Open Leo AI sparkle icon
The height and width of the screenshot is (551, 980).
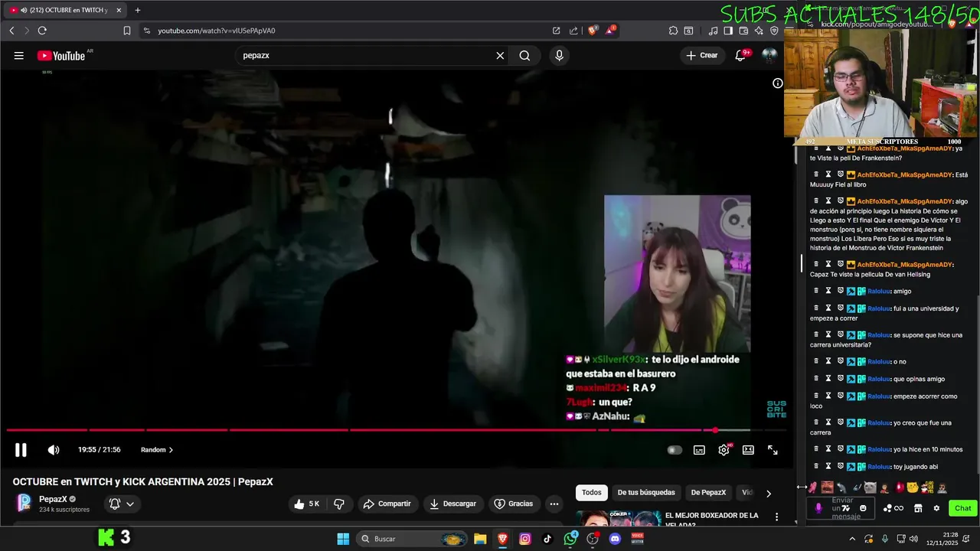tap(759, 31)
